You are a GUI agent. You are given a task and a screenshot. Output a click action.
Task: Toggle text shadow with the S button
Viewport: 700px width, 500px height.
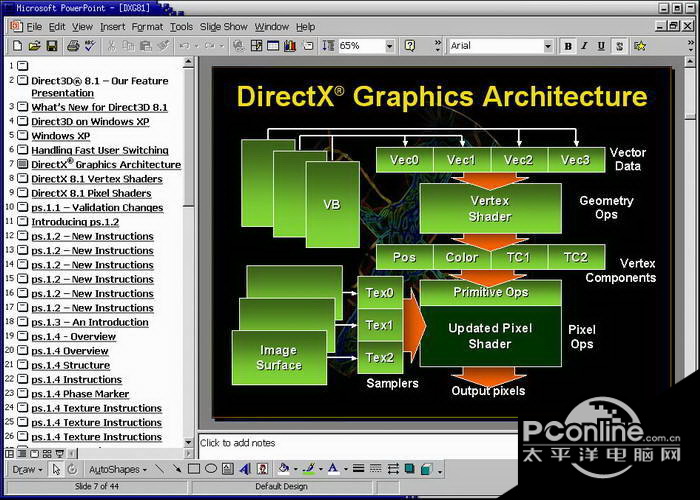[619, 46]
